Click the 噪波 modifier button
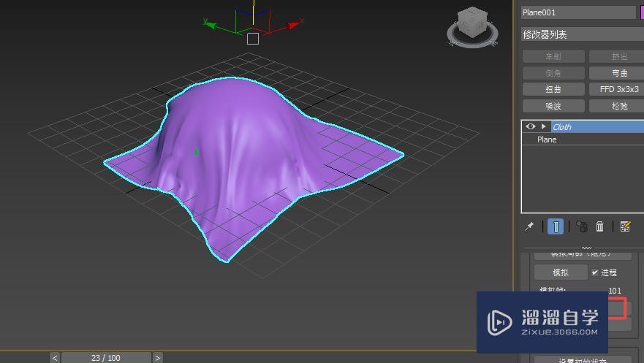The width and height of the screenshot is (644, 363). (553, 106)
